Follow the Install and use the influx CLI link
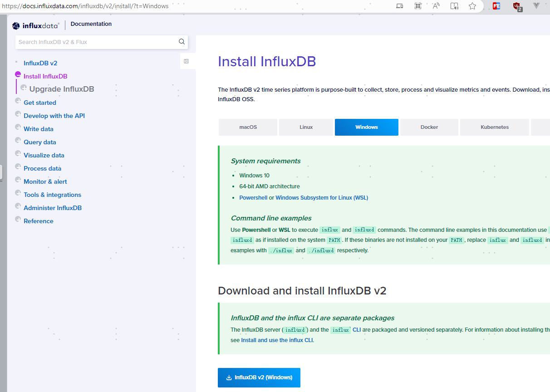This screenshot has width=550, height=392. (277, 340)
